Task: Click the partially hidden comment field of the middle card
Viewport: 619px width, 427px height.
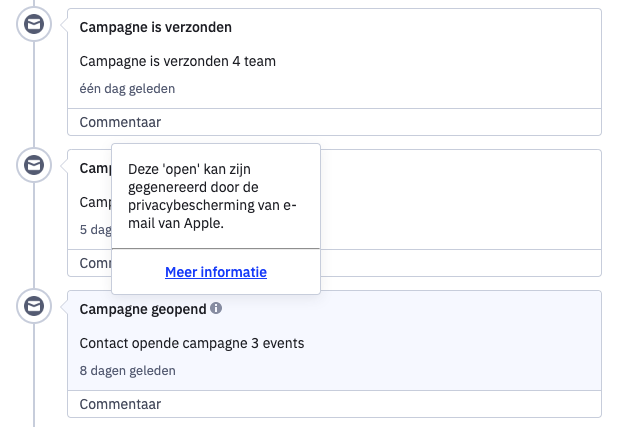Action: point(460,263)
